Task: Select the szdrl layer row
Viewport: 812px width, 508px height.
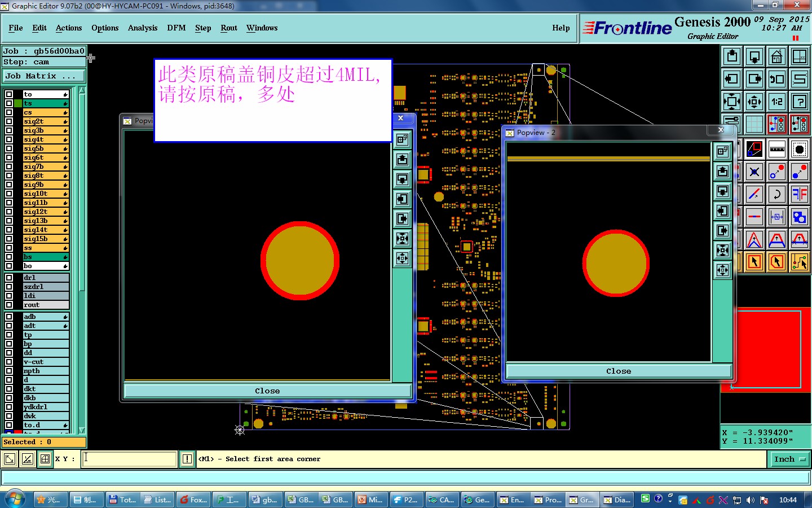Action: click(46, 287)
